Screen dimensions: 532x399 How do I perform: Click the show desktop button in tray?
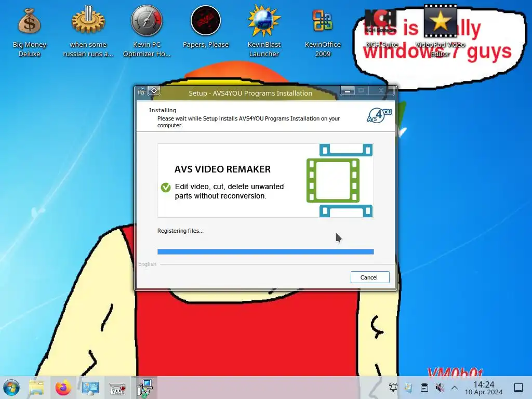tap(518, 388)
